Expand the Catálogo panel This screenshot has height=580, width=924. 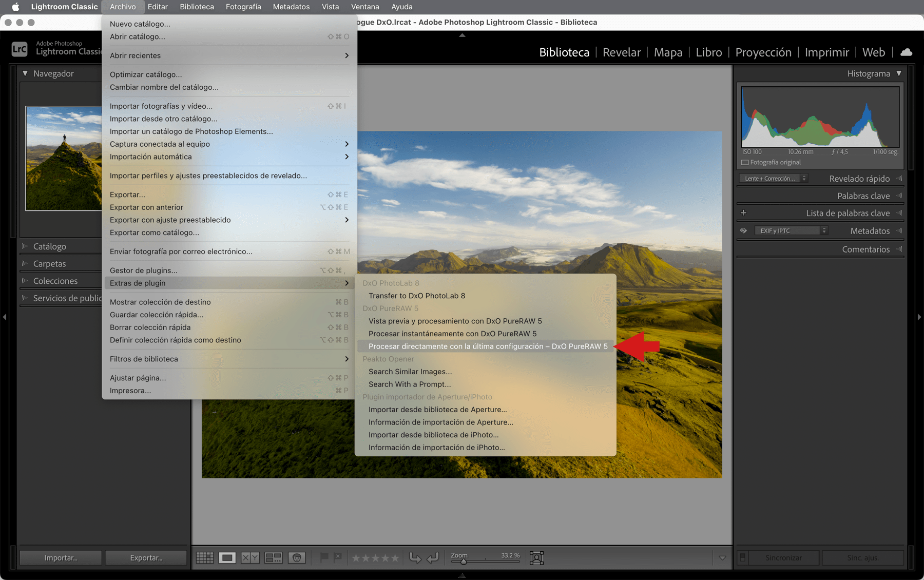point(25,246)
